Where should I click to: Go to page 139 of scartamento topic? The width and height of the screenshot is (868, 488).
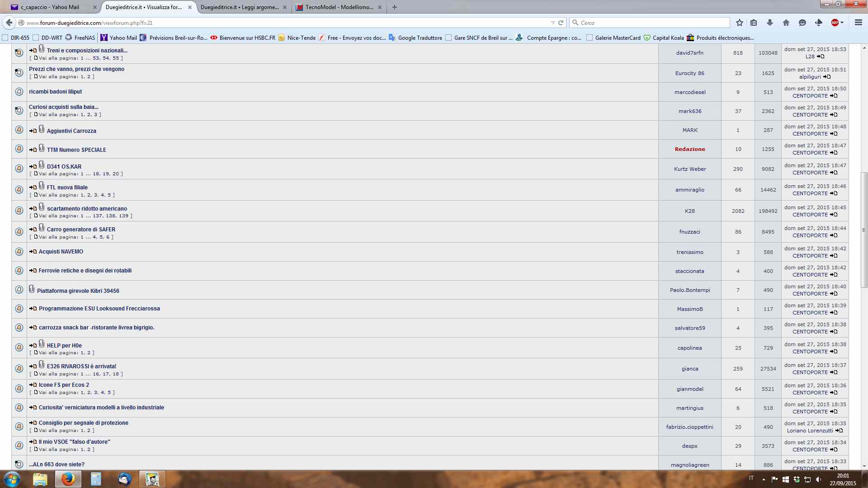click(x=123, y=216)
